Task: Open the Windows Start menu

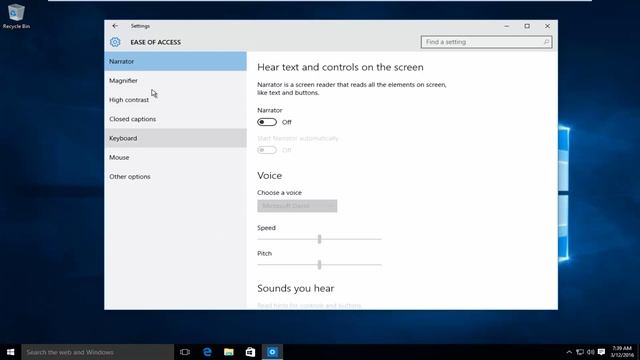Action: point(11,352)
